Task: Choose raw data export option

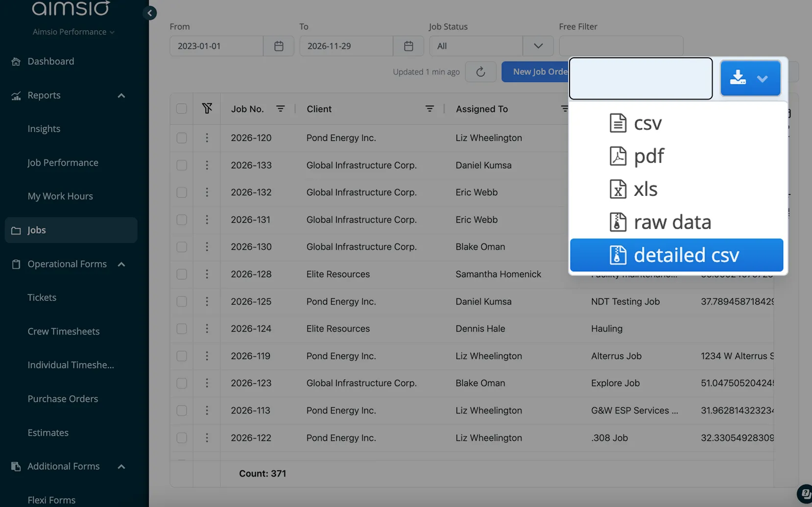Action: [677, 222]
